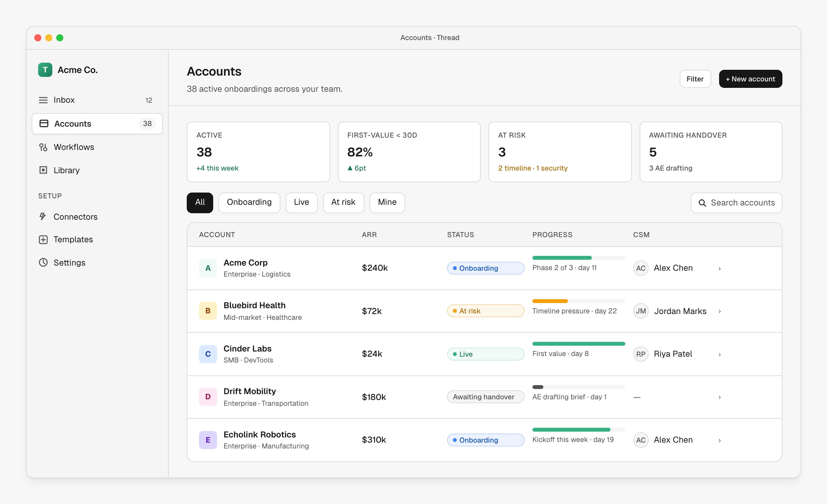Click the magnifier icon in search box
The height and width of the screenshot is (504, 827).
tap(702, 203)
